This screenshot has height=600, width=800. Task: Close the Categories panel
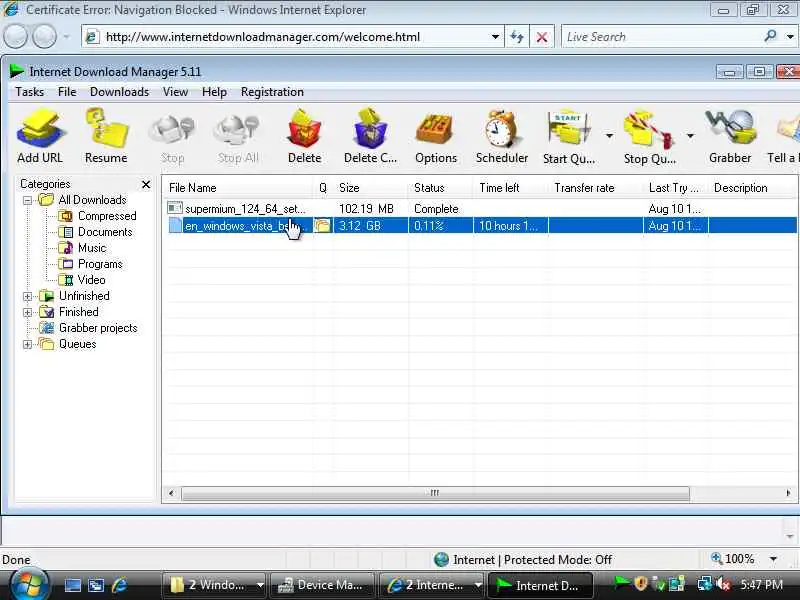pyautogui.click(x=146, y=184)
